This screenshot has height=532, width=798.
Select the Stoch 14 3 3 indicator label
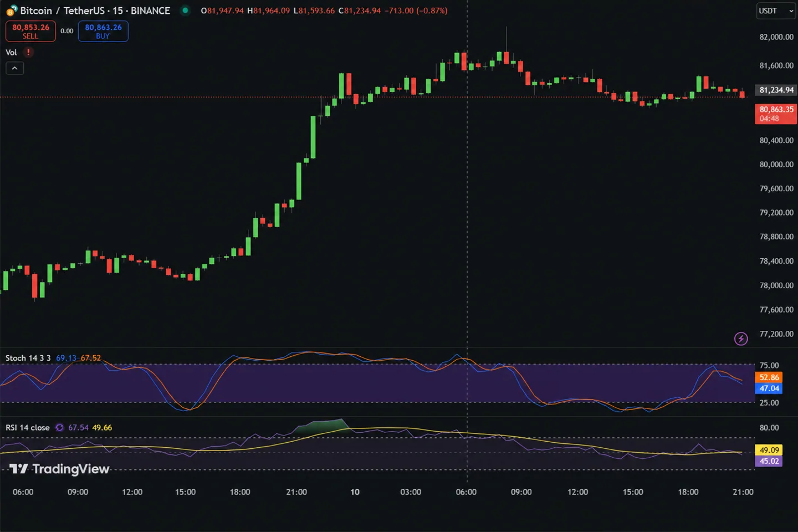28,358
